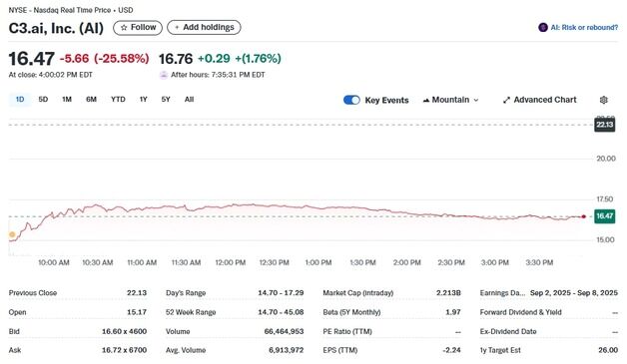Image resolution: width=627 pixels, height=364 pixels.
Task: Click the 3:30 PM time axis label
Action: click(539, 262)
